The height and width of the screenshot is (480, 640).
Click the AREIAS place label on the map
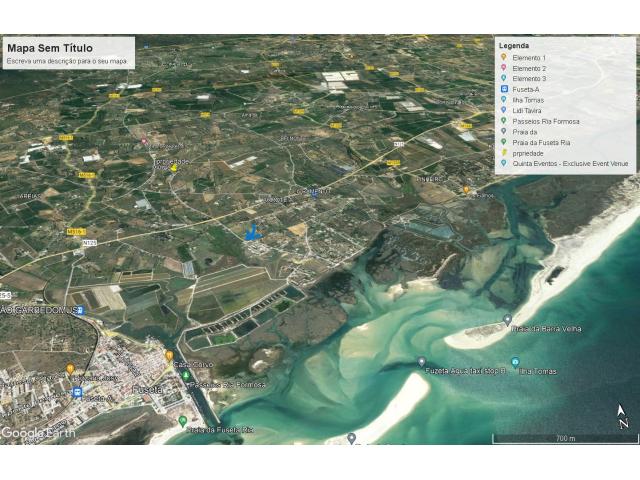coord(29,196)
